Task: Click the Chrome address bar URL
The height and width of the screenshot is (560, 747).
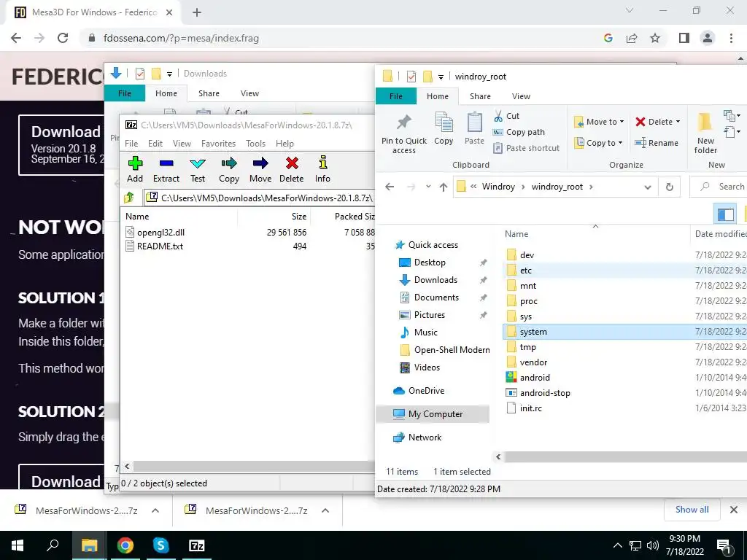Action: [181, 38]
